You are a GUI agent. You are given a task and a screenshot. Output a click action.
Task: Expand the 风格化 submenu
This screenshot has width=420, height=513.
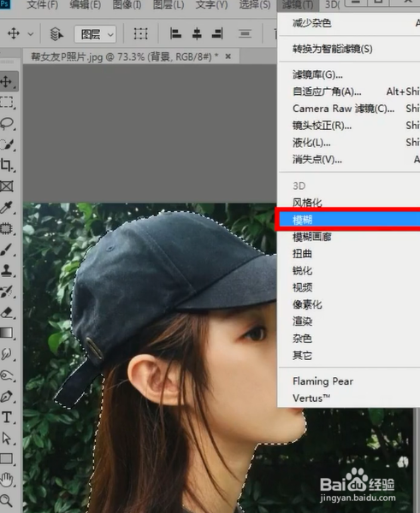[x=349, y=203]
